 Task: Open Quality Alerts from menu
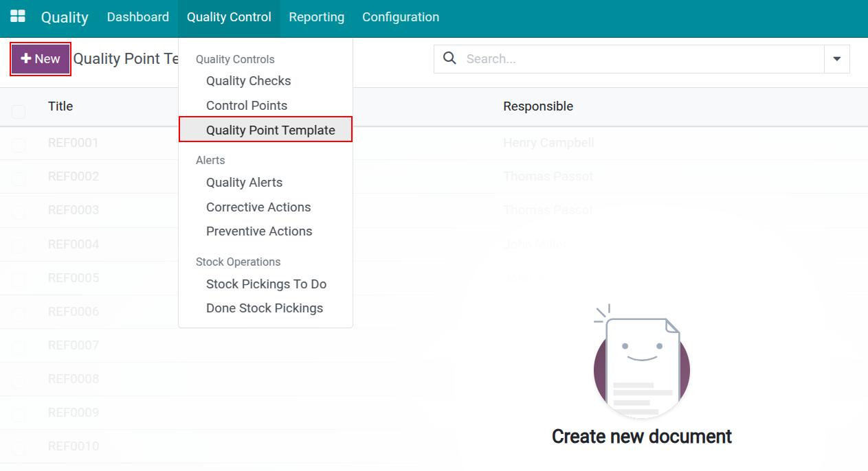tap(244, 183)
